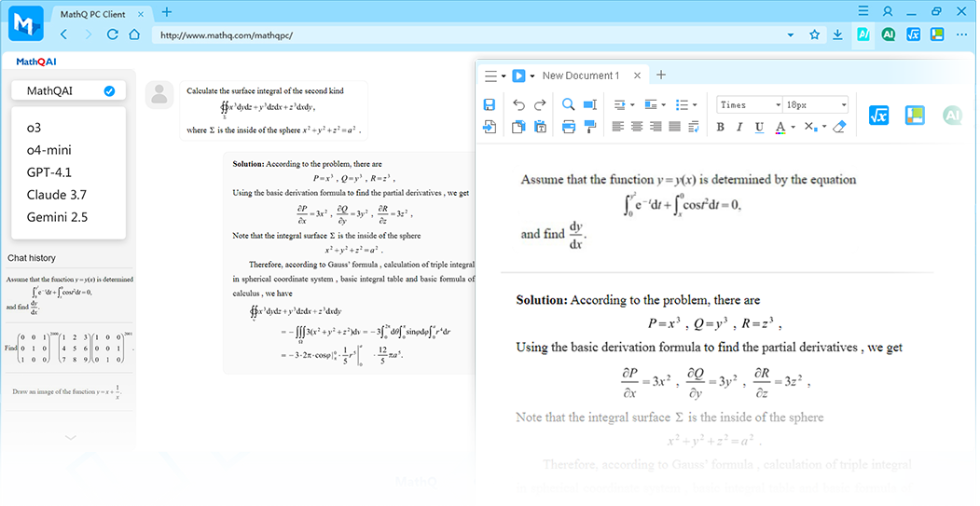Redo the last edit in the editor
The height and width of the screenshot is (506, 980).
540,105
